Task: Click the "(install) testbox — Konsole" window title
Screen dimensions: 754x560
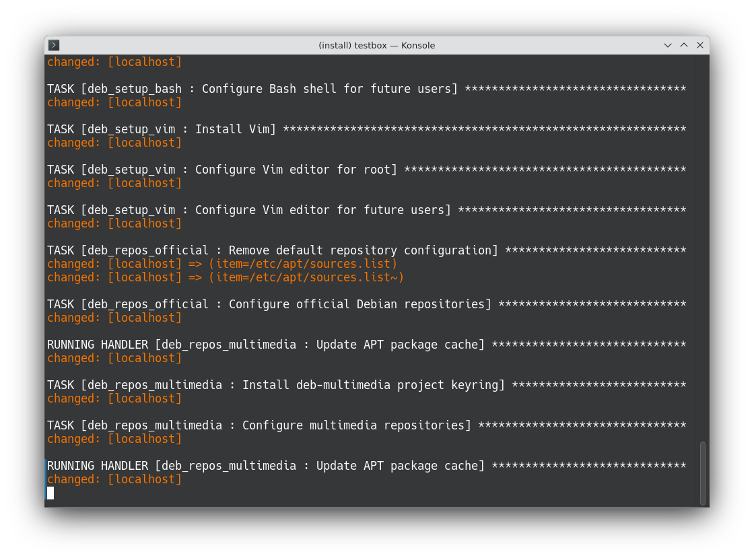Action: coord(376,45)
